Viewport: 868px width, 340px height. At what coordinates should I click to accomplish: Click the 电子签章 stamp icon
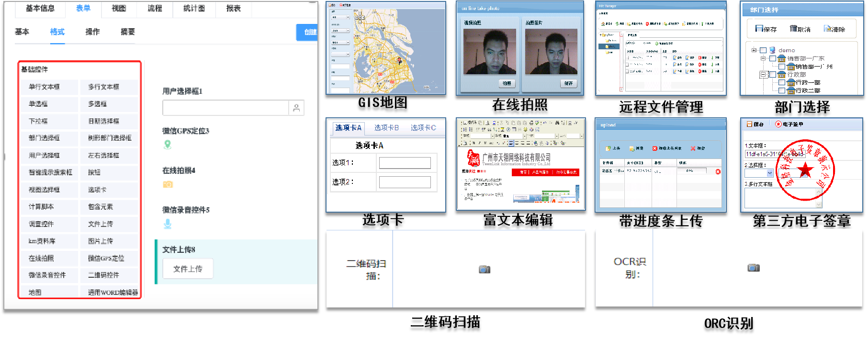tap(778, 124)
